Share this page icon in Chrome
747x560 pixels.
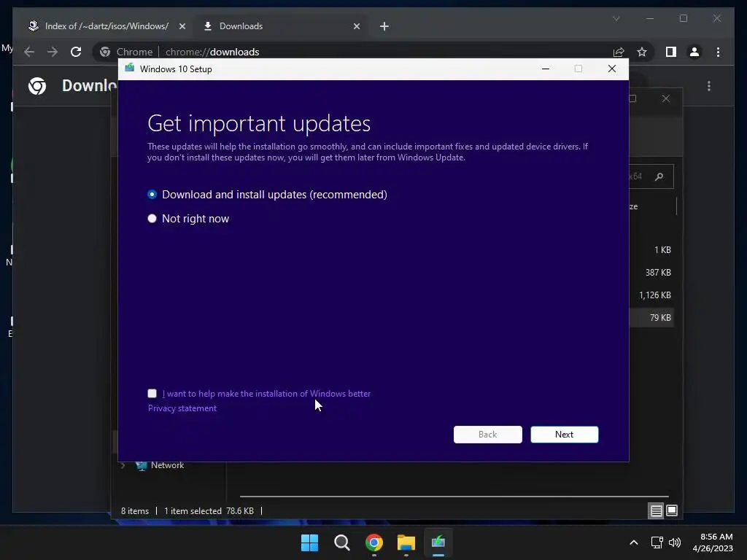(619, 52)
